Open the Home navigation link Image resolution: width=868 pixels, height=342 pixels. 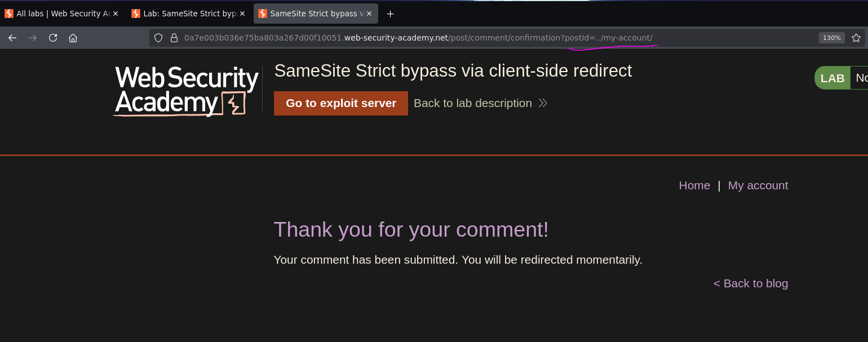[x=694, y=185]
